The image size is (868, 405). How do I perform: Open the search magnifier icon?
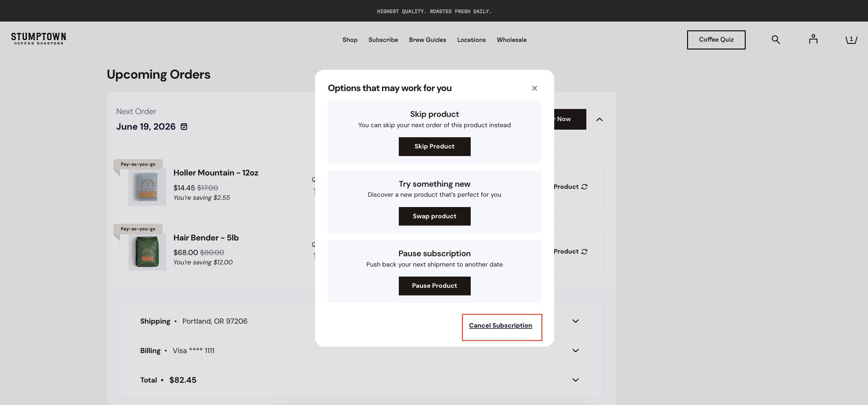776,40
